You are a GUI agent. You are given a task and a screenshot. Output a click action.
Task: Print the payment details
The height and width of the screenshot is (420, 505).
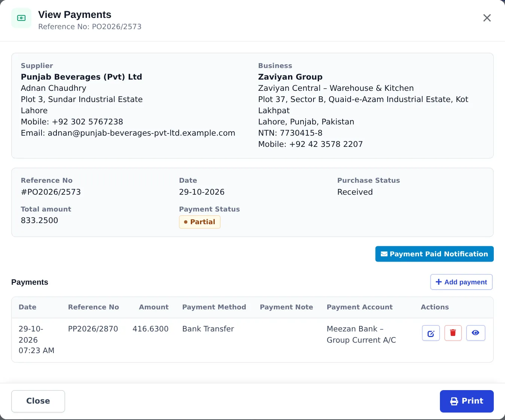click(466, 401)
